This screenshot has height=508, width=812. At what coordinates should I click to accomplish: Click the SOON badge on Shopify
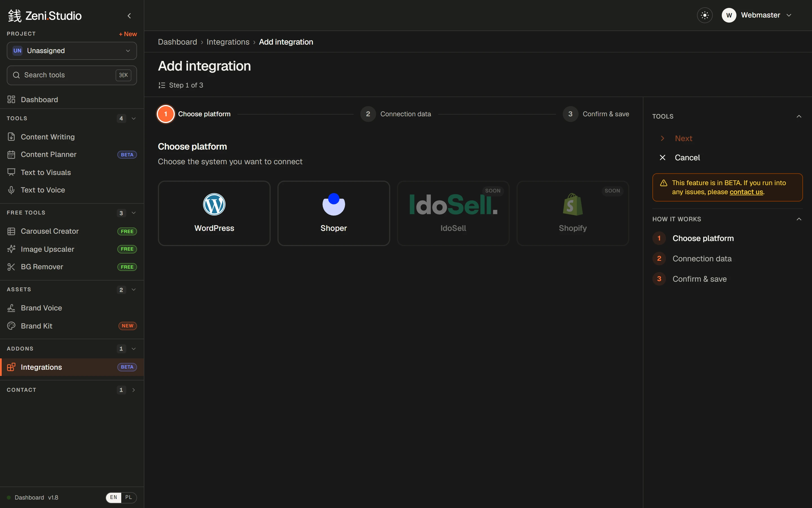click(612, 190)
